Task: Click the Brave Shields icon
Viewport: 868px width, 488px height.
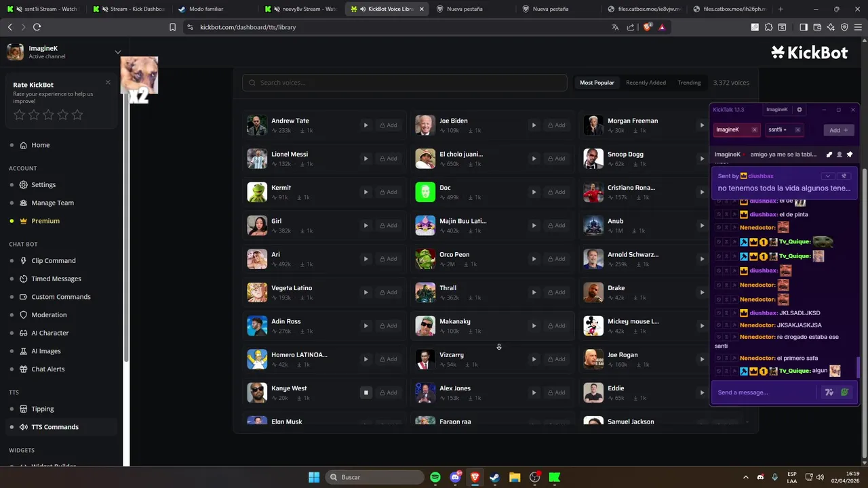Action: point(647,27)
